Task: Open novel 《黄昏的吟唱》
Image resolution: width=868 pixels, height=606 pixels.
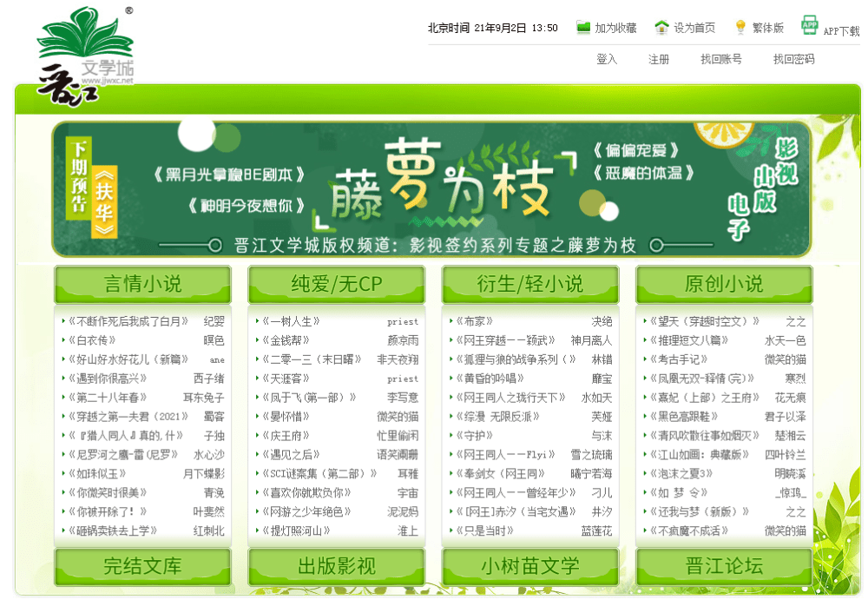Action: [x=490, y=379]
